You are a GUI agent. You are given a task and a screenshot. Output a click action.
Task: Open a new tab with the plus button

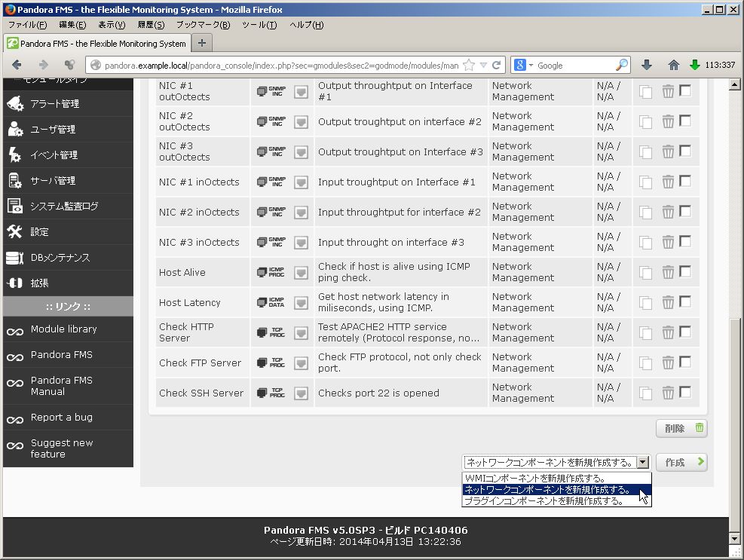(x=202, y=43)
